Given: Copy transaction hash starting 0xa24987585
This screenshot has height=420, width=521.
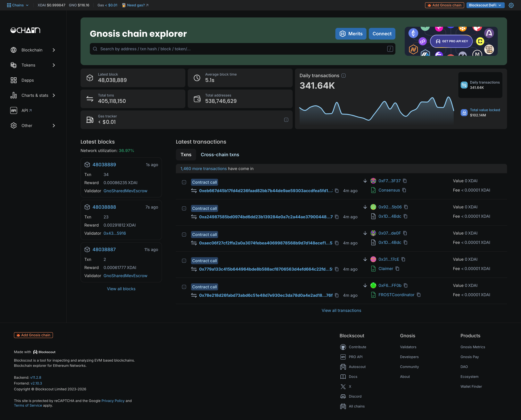Looking at the screenshot, I should tap(337, 217).
